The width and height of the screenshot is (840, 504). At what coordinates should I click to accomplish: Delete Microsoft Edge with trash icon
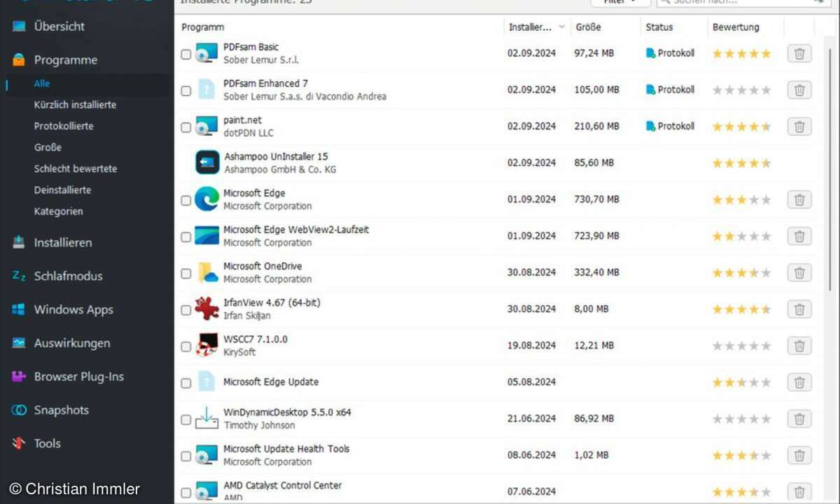[799, 199]
